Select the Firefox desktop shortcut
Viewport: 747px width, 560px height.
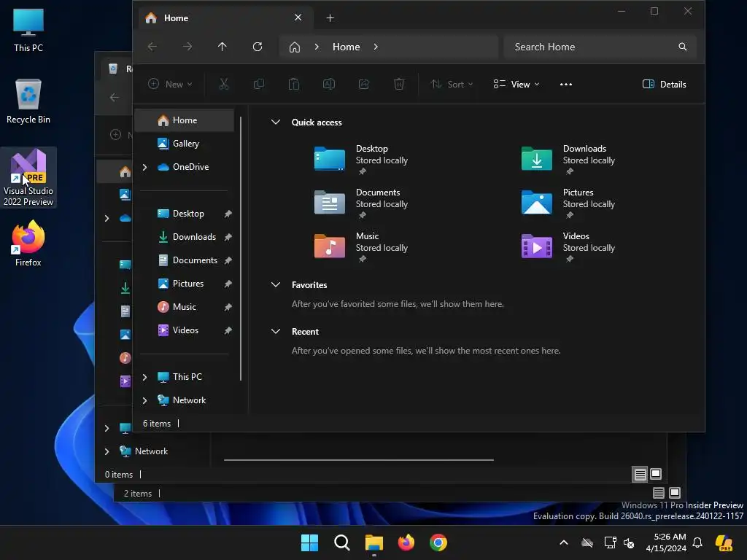coord(28,244)
